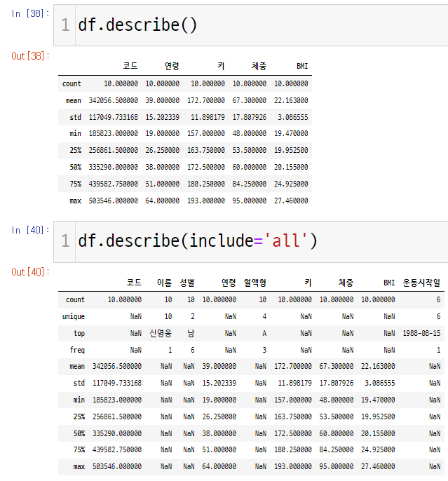Viewport: 448px width, 481px height.
Task: Click the 성별 column header in Out[40] table
Action: coord(187,283)
